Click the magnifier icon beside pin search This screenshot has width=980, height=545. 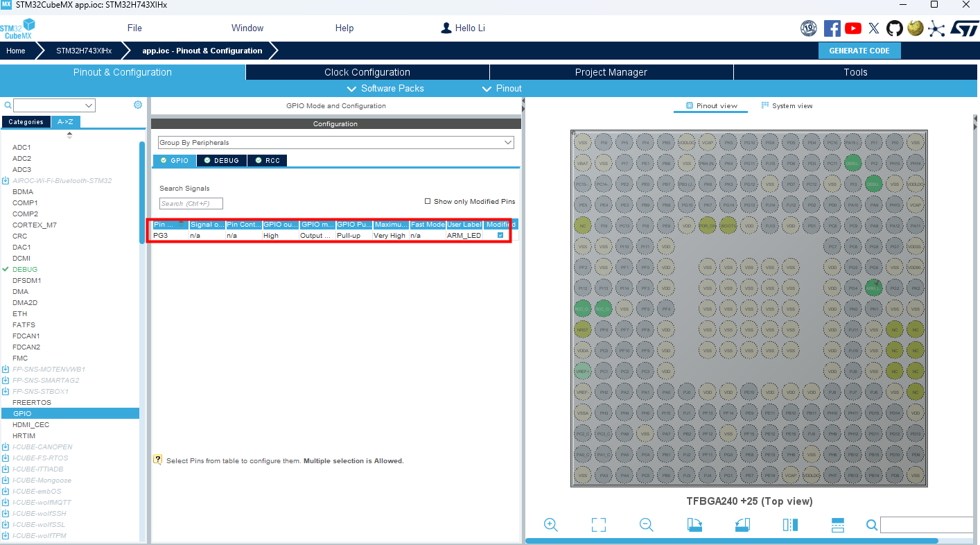[x=872, y=525]
